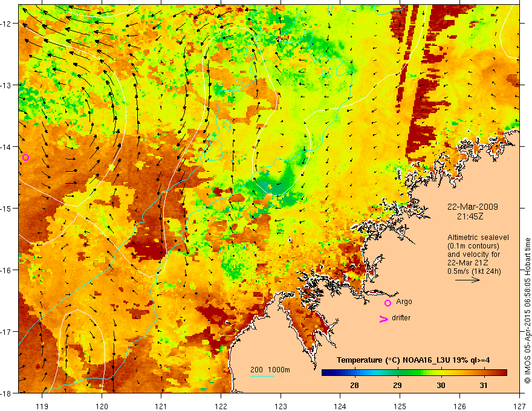
Task: Click latitude axis label -13
Action: click(7, 85)
